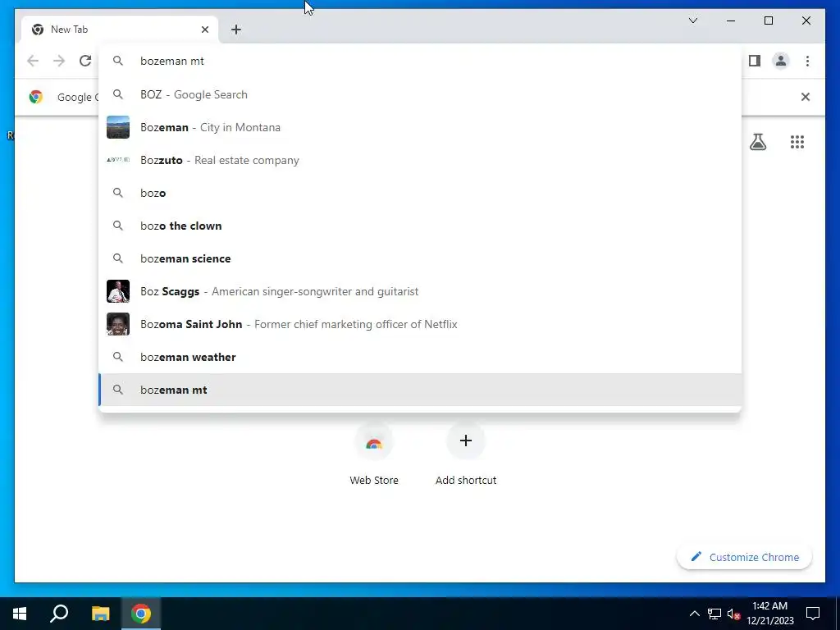Open the Web Store shortcut
This screenshot has height=630, width=840.
point(374,454)
